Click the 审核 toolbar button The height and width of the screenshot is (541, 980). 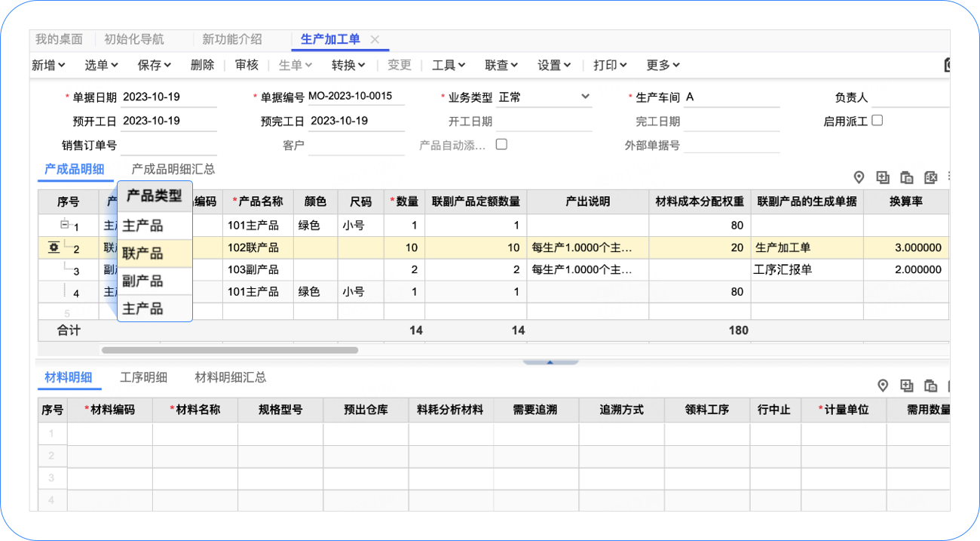(x=247, y=66)
